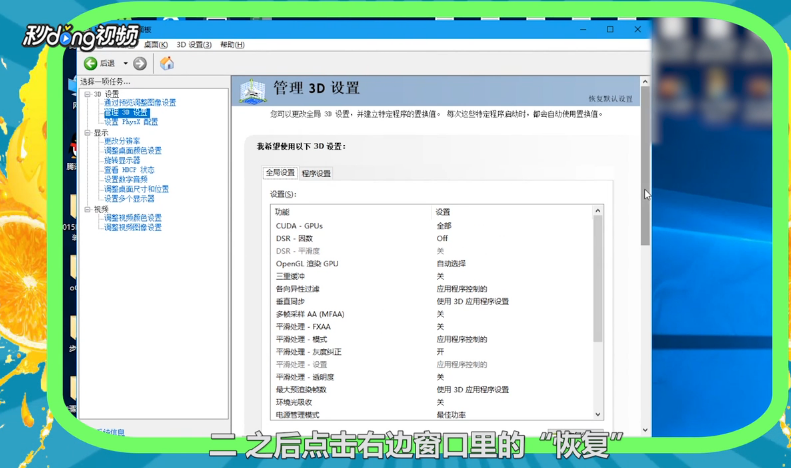The width and height of the screenshot is (791, 468).
Task: Select the DSR - 因数 row
Action: click(x=433, y=239)
